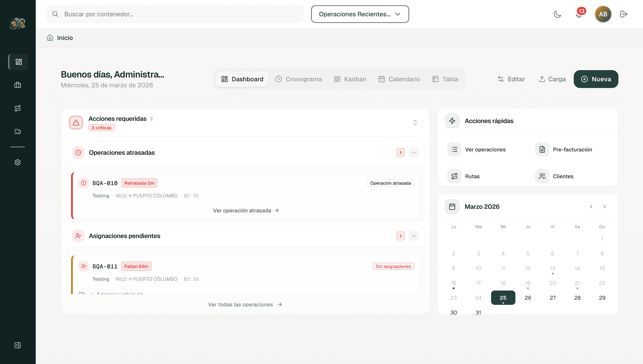Click the BQA-010 operation code
643x364 pixels.
[x=105, y=183]
